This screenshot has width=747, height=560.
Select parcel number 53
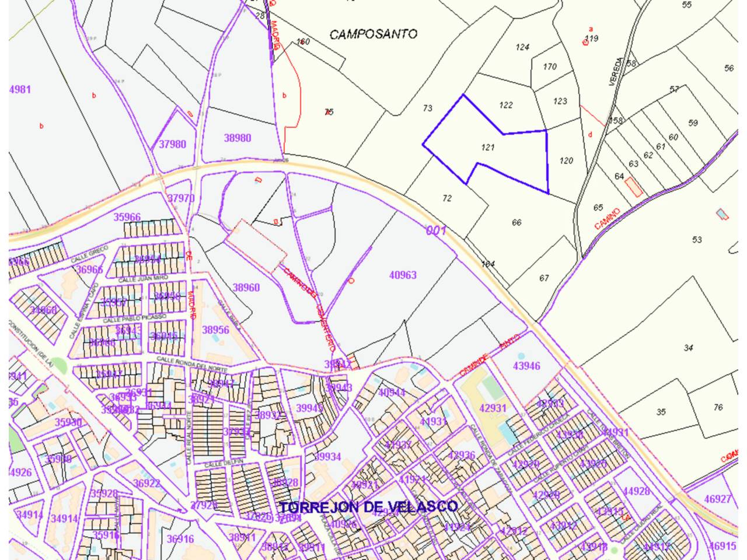coord(697,239)
